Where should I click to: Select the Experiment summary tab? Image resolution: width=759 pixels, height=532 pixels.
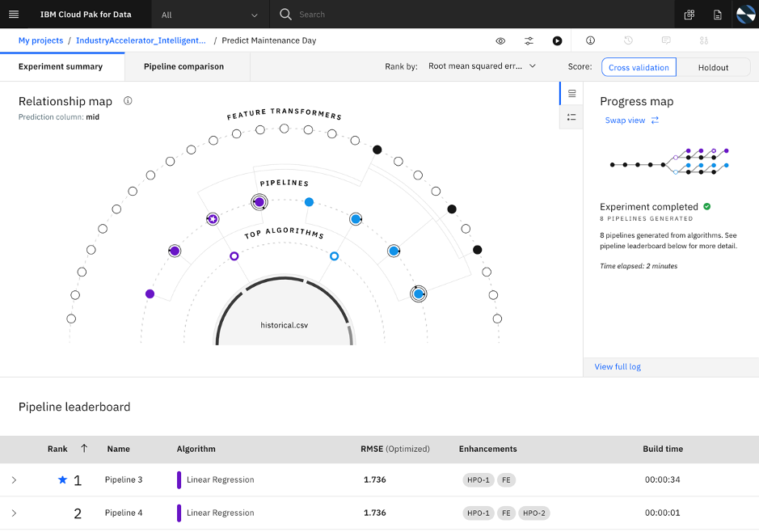pos(62,67)
